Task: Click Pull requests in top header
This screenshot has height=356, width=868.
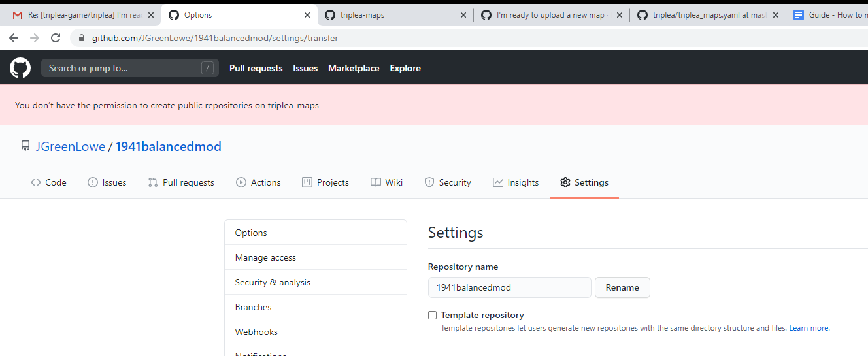Action: point(256,68)
